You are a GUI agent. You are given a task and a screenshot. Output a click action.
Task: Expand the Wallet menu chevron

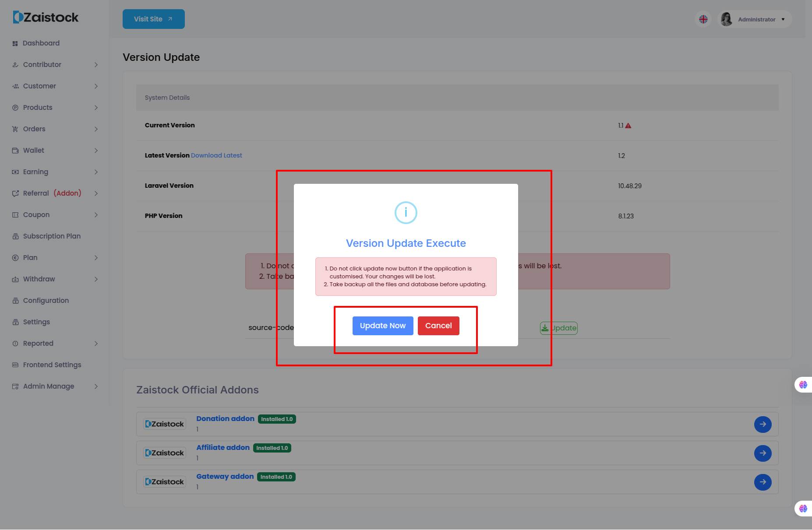(96, 151)
